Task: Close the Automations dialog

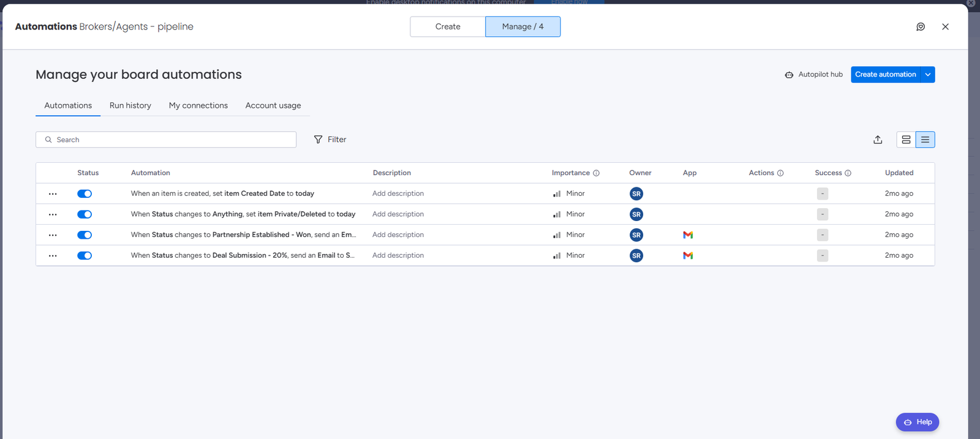Action: 945,27
